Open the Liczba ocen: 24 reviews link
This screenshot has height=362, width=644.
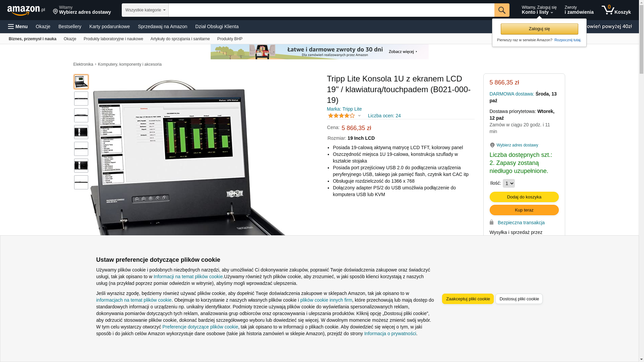(384, 116)
